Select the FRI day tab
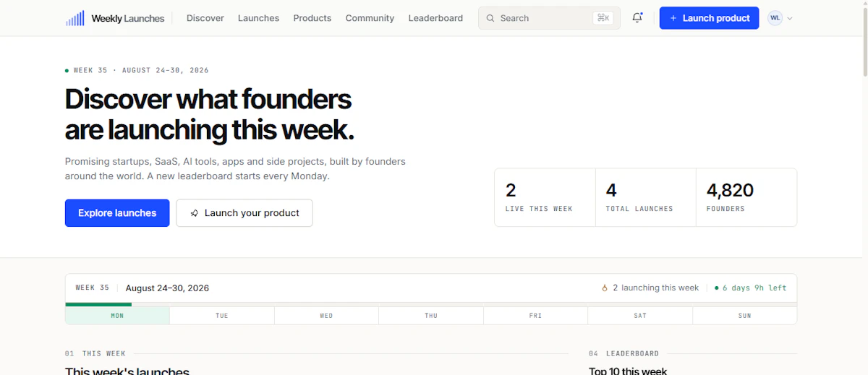Screen dimensions: 868x375 pos(535,316)
